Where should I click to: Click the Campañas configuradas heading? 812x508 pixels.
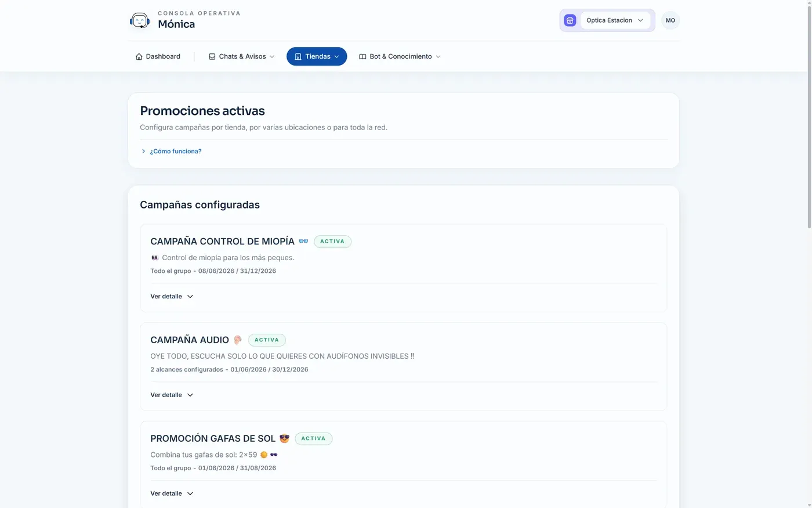(x=200, y=205)
